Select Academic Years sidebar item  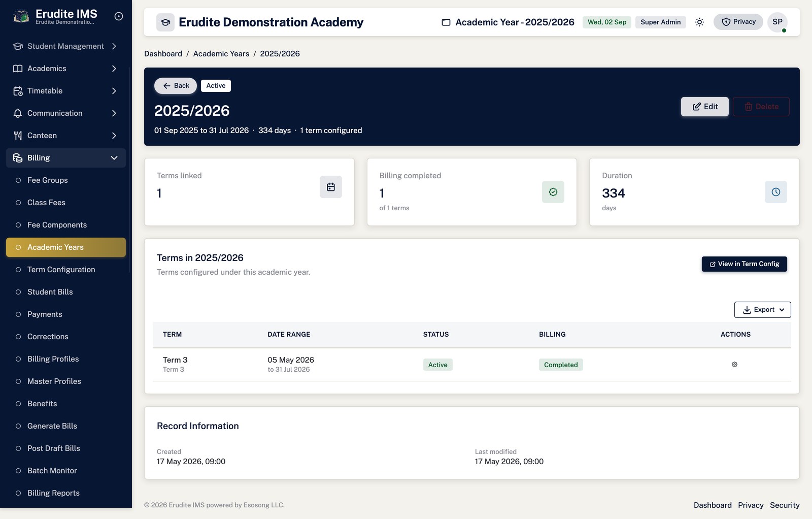[x=66, y=247]
